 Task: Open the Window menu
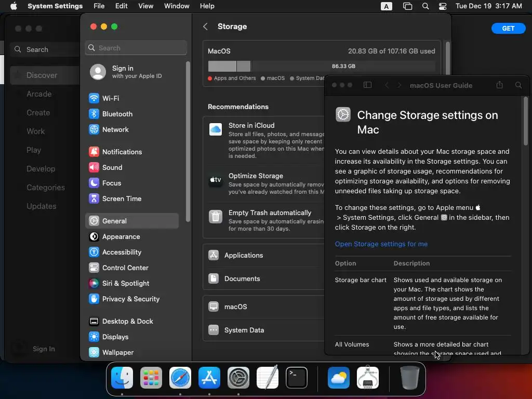click(x=177, y=6)
